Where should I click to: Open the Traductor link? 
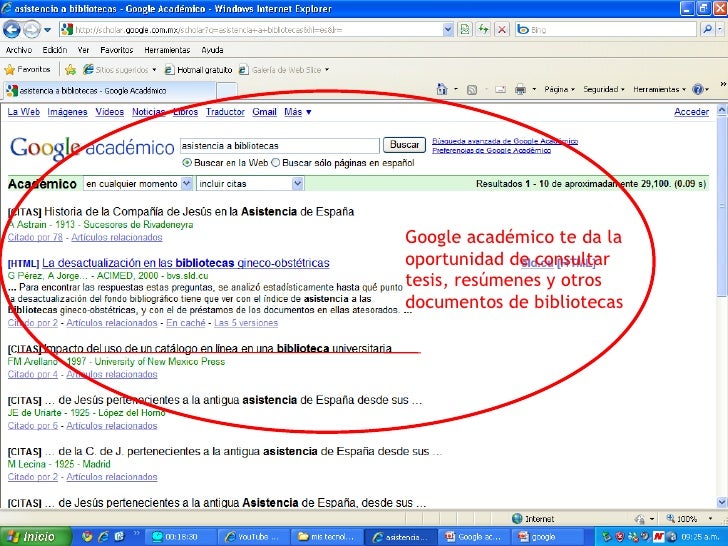coord(225,112)
